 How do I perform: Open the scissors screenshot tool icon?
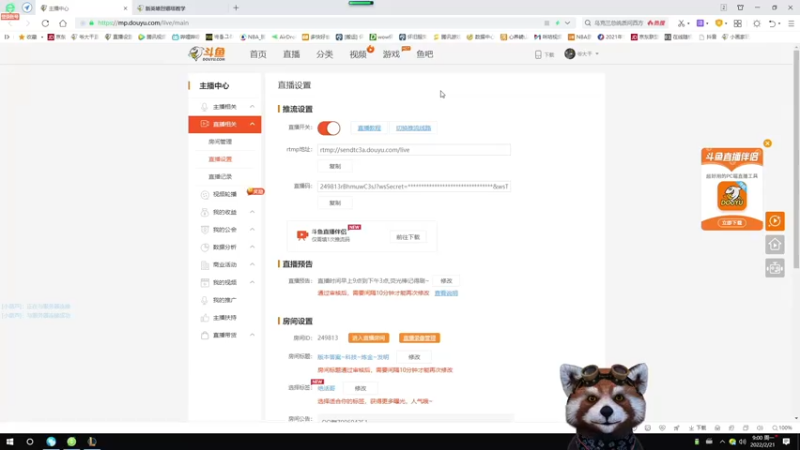pyautogui.click(x=681, y=23)
